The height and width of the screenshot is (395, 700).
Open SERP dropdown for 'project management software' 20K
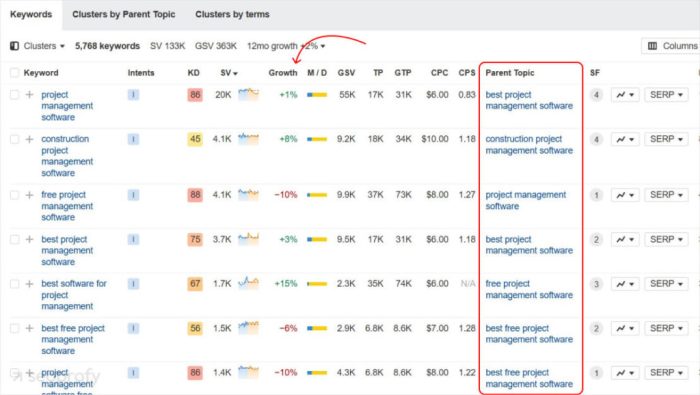(x=666, y=95)
